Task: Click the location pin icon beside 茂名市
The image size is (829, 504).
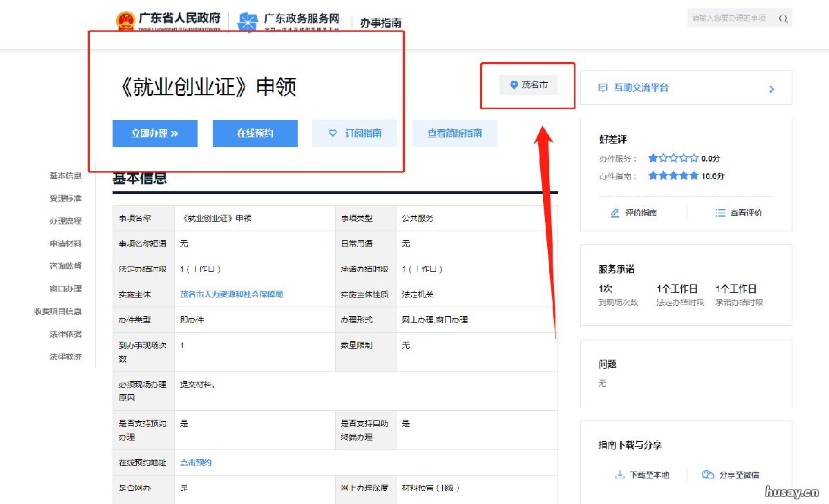Action: pos(513,85)
